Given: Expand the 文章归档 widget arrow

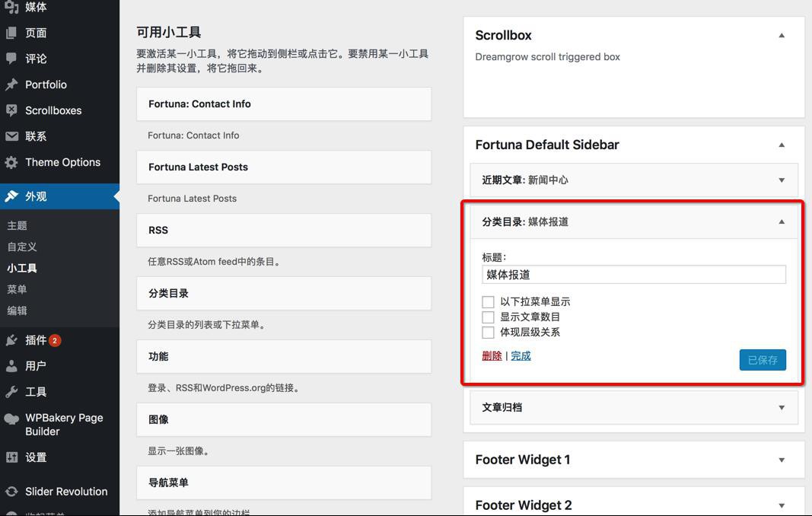Looking at the screenshot, I should point(782,408).
